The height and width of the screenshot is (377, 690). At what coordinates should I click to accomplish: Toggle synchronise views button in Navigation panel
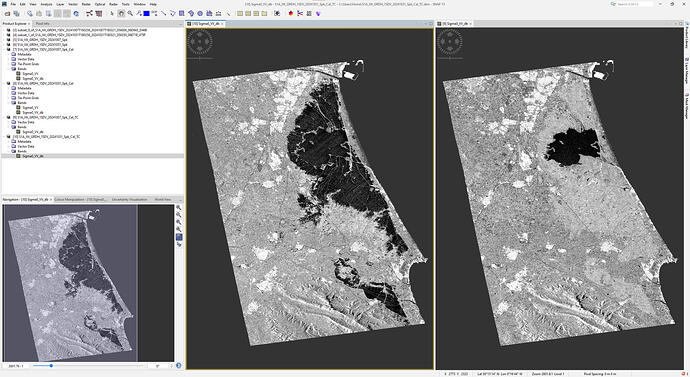(x=179, y=237)
